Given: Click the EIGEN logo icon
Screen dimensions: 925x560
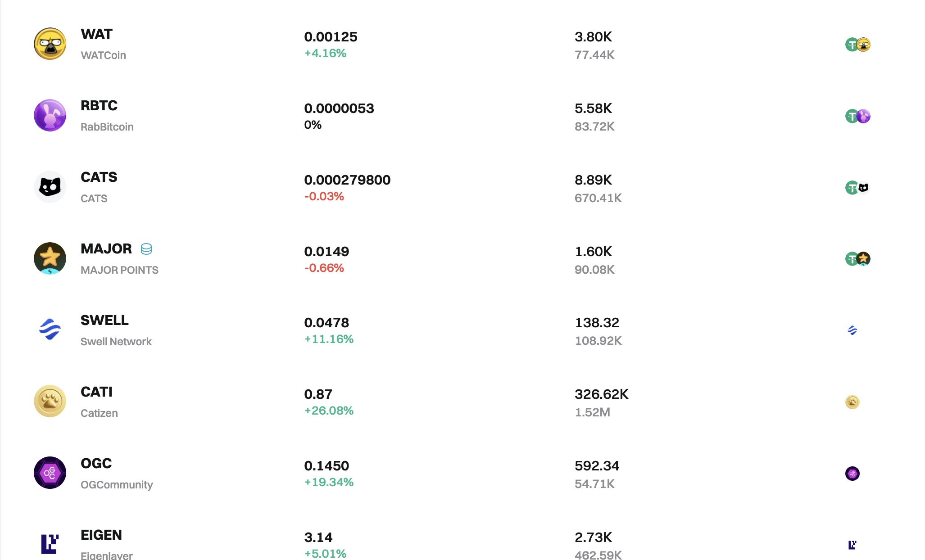Looking at the screenshot, I should (x=50, y=544).
